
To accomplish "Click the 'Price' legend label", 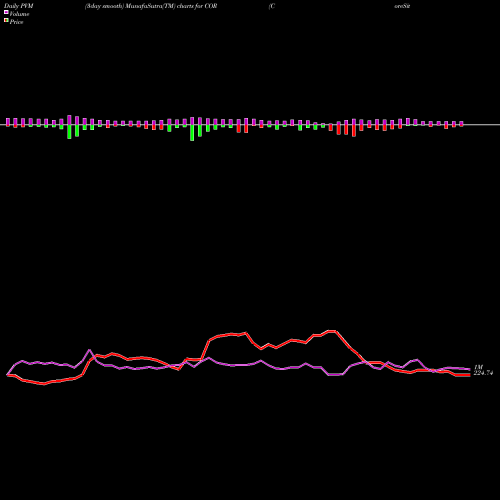I will point(16,22).
